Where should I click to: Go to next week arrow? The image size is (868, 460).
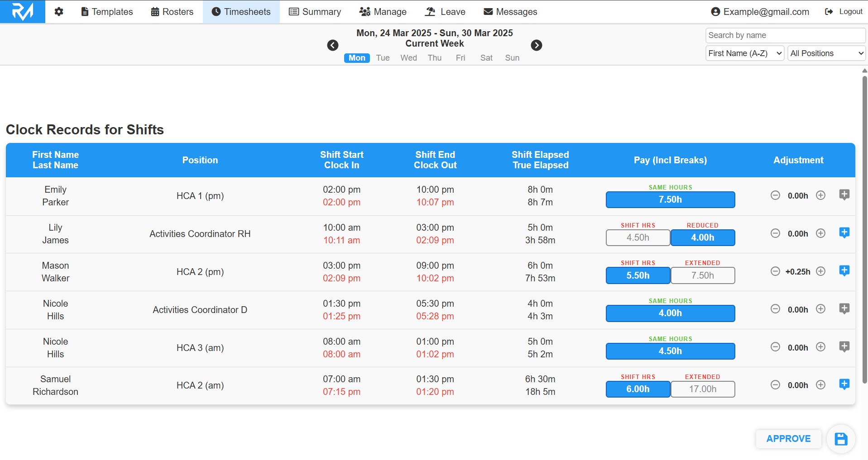pyautogui.click(x=537, y=45)
